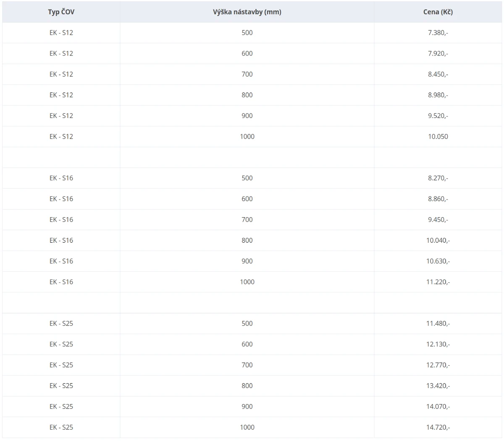Click the price 10.050 cell

point(438,136)
